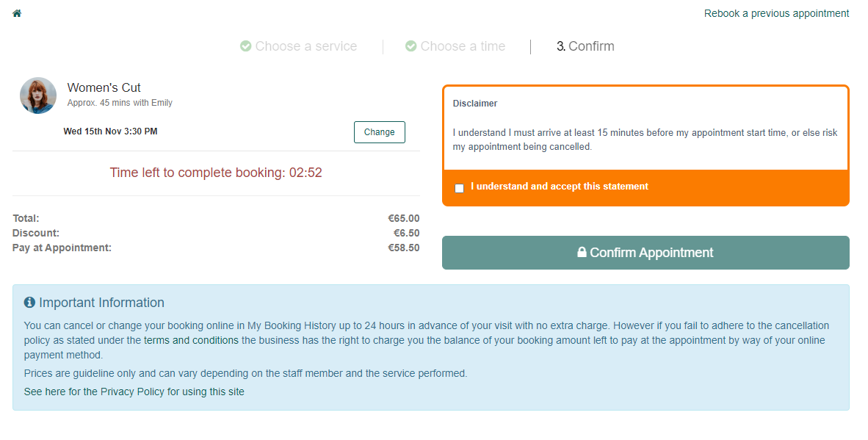Tick the understand and accept statement checkbox

(460, 188)
